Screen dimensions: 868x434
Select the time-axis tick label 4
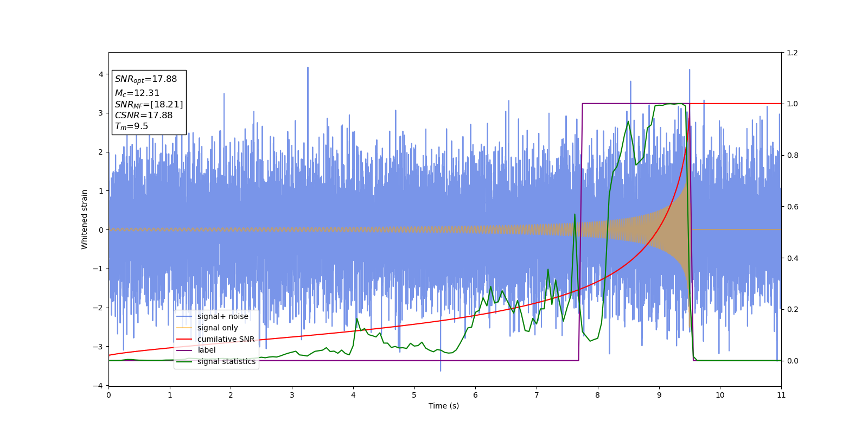pyautogui.click(x=353, y=395)
